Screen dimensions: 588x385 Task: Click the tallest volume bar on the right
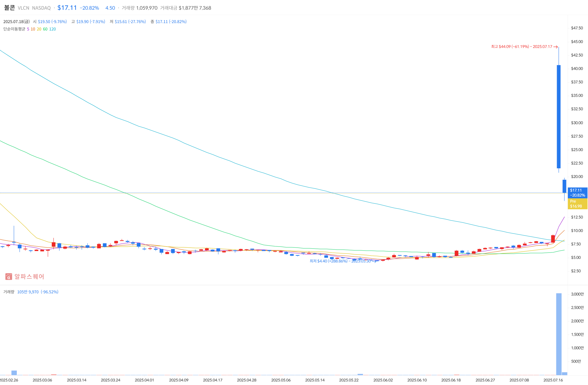pyautogui.click(x=559, y=334)
